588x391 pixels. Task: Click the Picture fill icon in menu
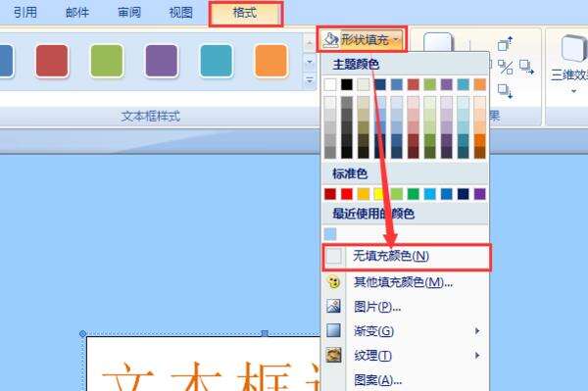(x=333, y=307)
